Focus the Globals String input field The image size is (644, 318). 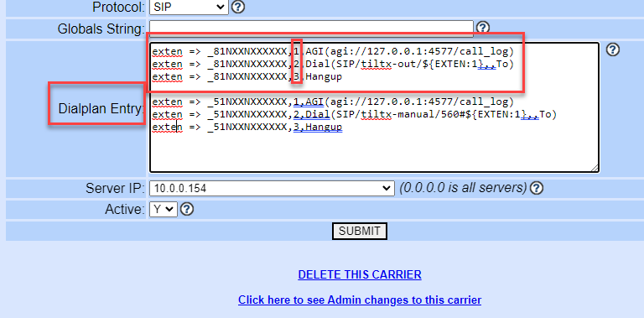311,28
